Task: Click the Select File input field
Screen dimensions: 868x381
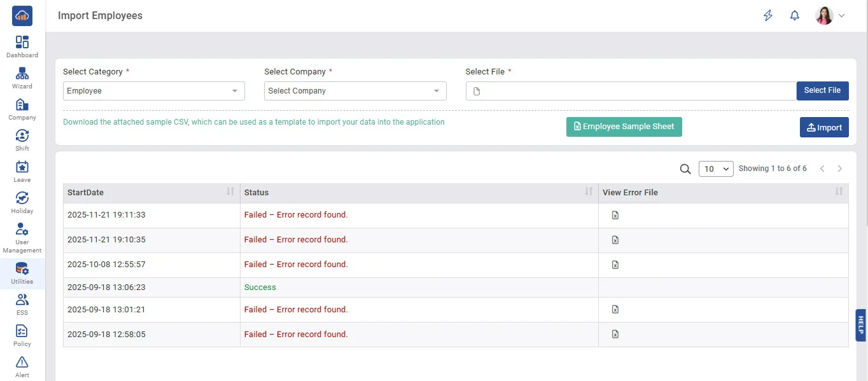Action: [x=631, y=91]
